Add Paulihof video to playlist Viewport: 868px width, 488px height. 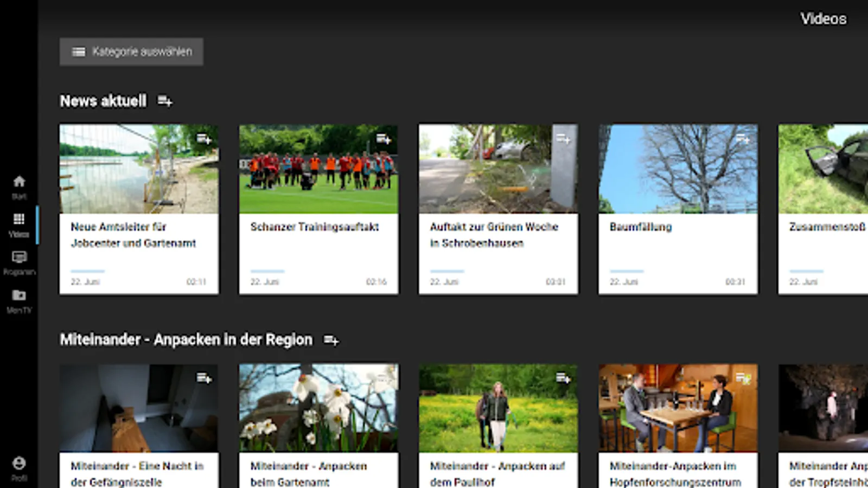pos(563,378)
